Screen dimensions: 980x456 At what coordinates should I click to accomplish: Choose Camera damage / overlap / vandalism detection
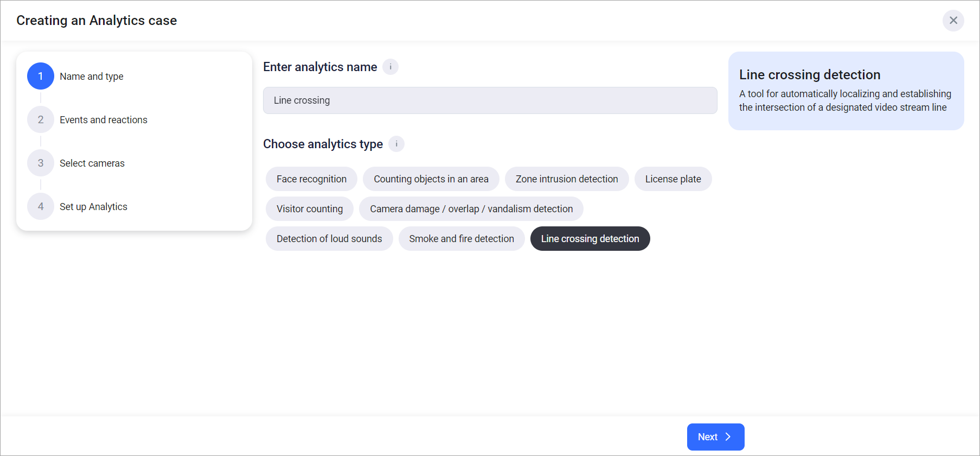471,209
